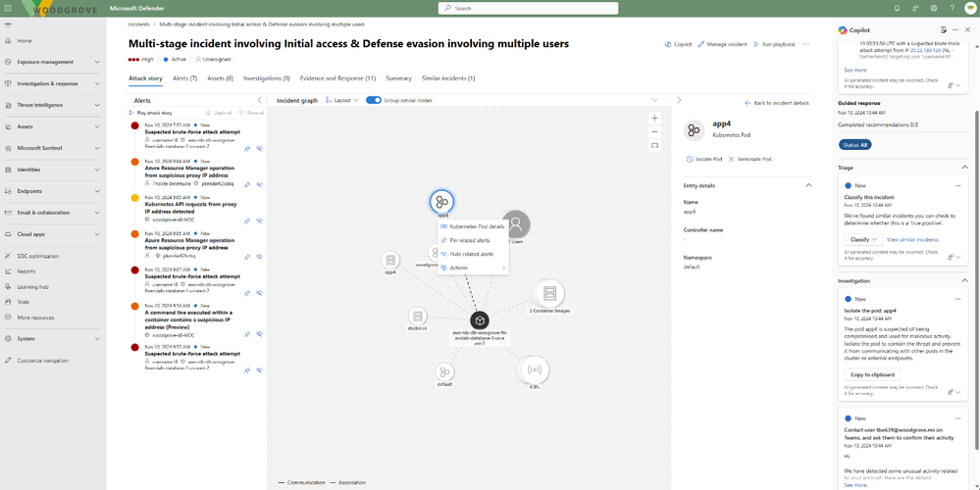The image size is (980, 490).
Task: Collapse the Triage section in Copilot
Action: 963,168
